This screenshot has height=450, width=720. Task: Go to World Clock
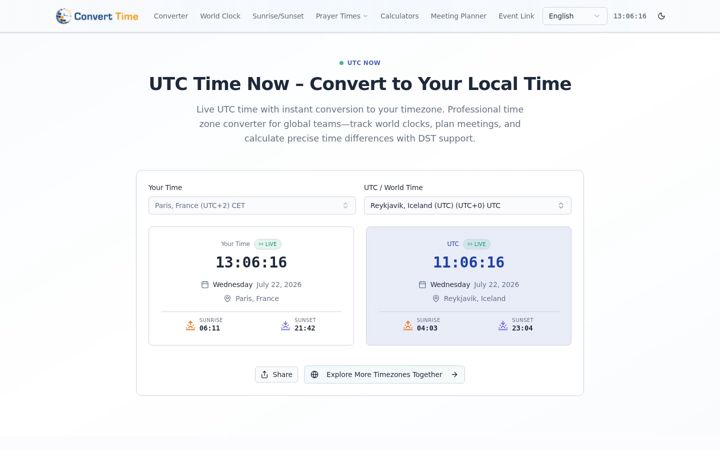coord(220,16)
